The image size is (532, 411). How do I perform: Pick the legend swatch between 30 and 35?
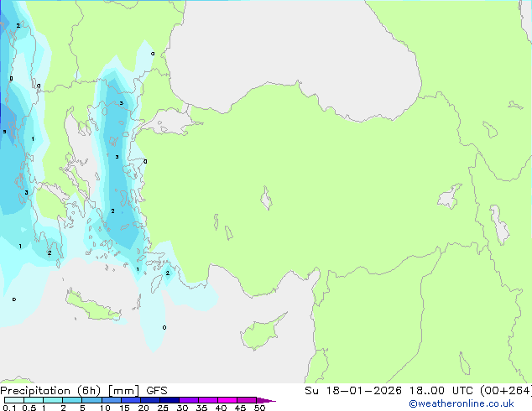pos(189,400)
